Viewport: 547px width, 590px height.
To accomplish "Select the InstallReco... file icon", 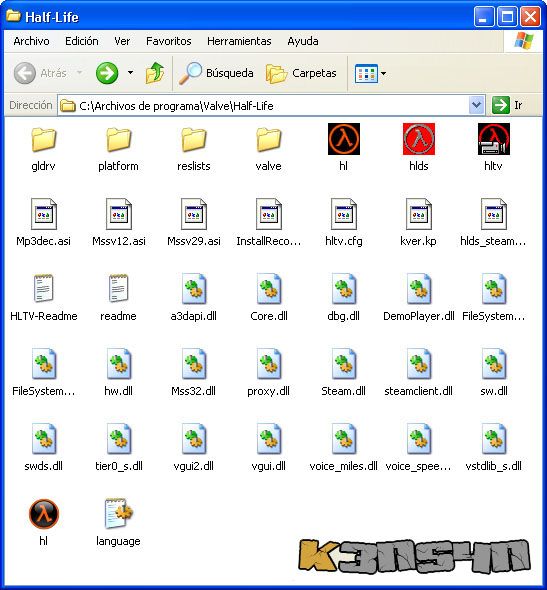I will pos(269,214).
